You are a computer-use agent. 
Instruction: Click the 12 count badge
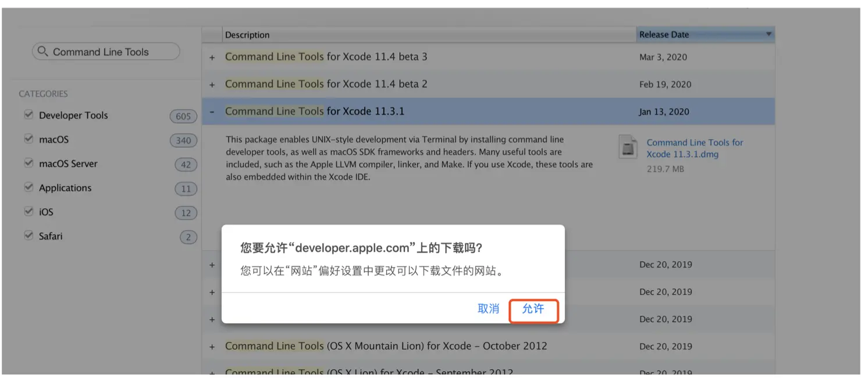pos(186,213)
